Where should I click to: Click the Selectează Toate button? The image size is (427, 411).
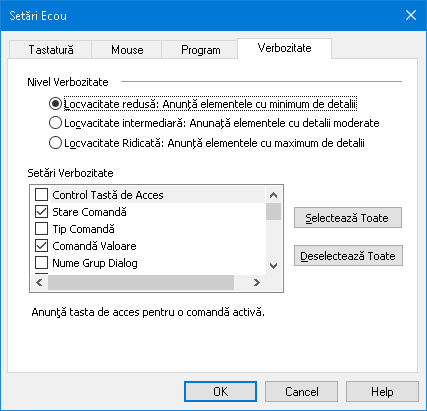point(348,218)
